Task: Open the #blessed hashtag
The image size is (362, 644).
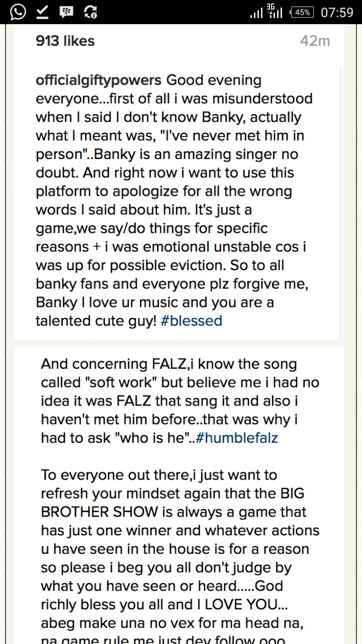Action: pos(192,320)
